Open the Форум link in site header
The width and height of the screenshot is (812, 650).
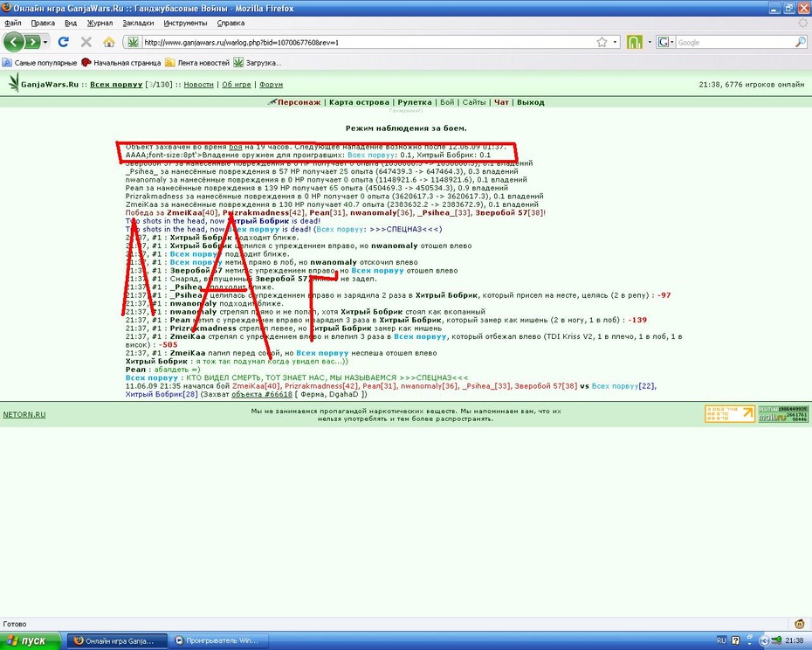pos(271,85)
